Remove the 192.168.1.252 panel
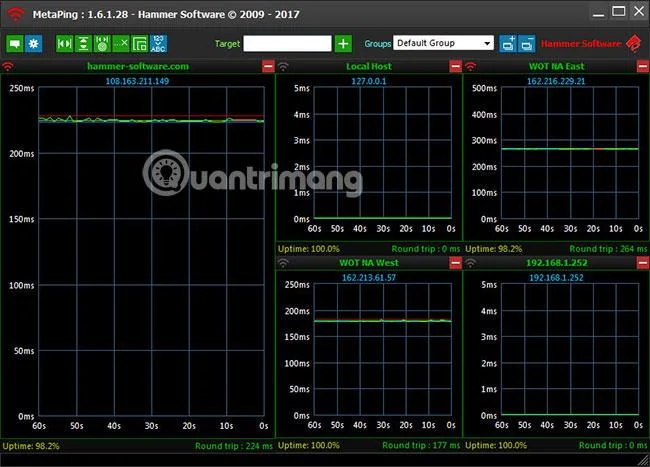The image size is (650, 467). point(643,263)
